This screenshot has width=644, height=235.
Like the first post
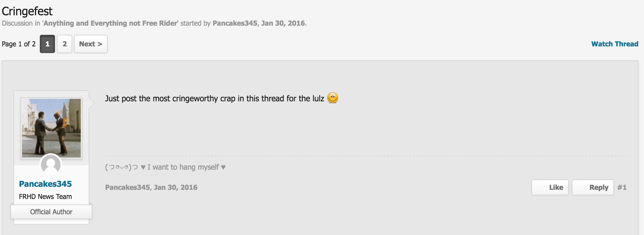[550, 187]
